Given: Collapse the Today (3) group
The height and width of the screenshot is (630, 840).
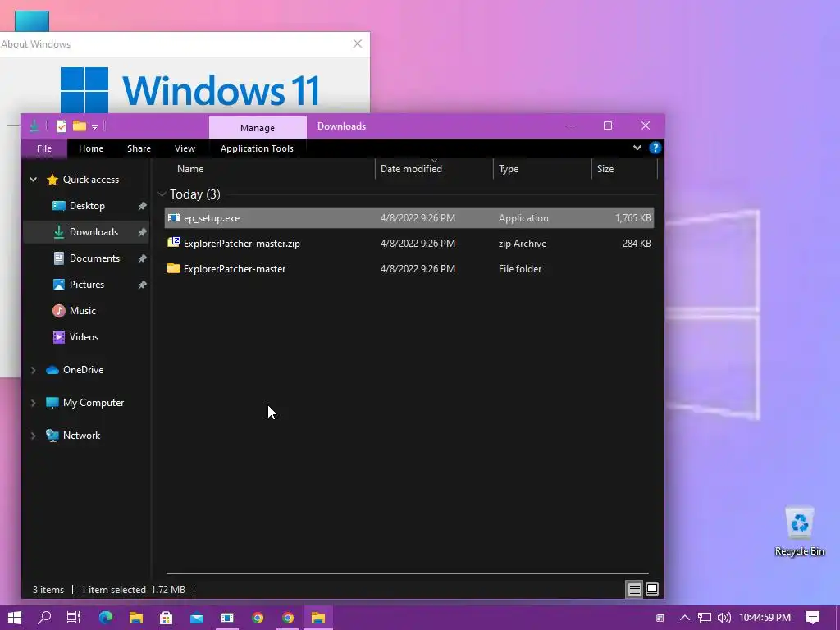Looking at the screenshot, I should click(162, 194).
